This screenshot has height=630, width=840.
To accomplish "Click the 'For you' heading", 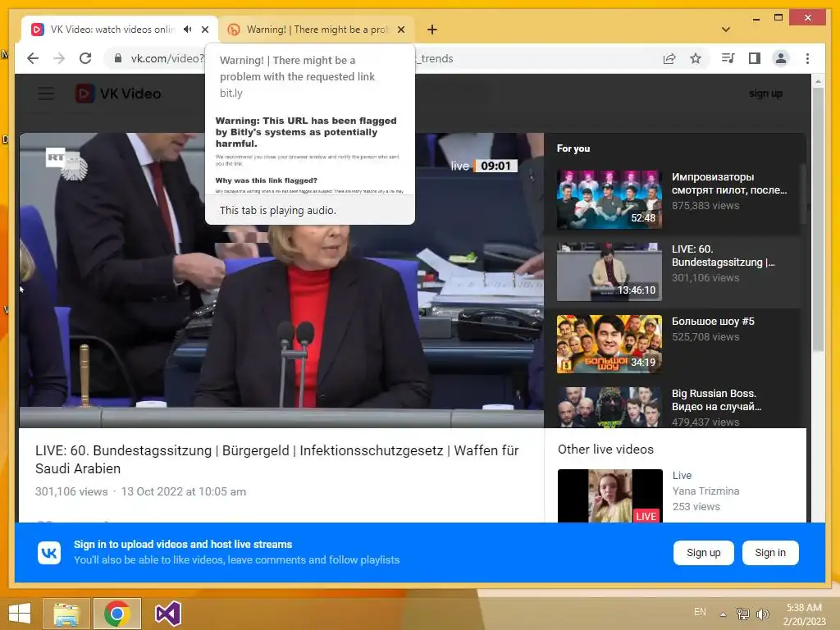I will [x=573, y=148].
